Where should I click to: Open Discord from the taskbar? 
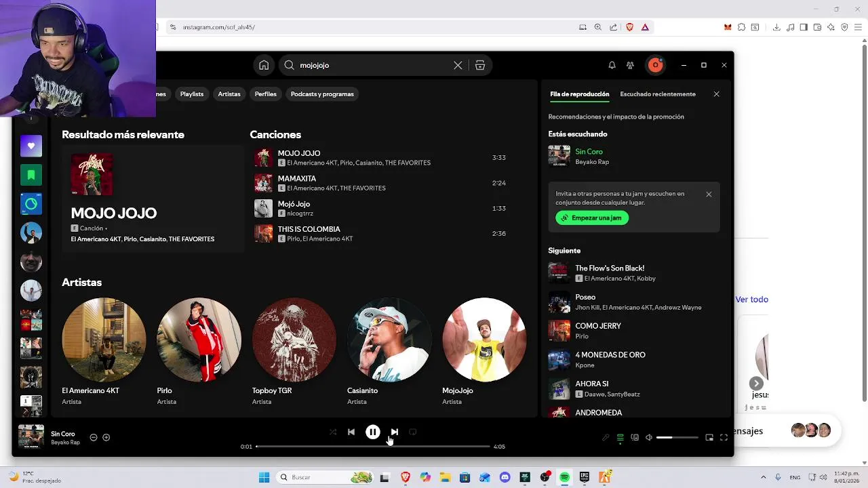point(505,477)
